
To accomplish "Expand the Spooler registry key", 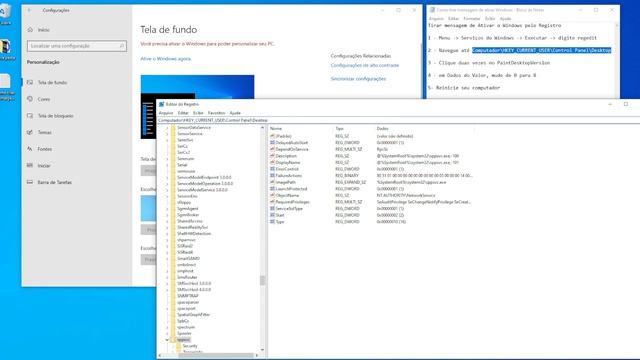I will [x=167, y=333].
